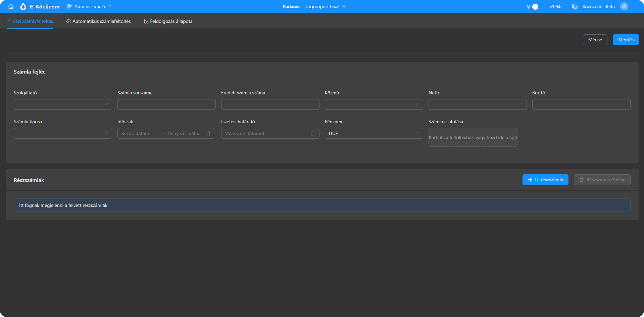
Task: Open the Szolgáltató dropdown
Action: [63, 104]
